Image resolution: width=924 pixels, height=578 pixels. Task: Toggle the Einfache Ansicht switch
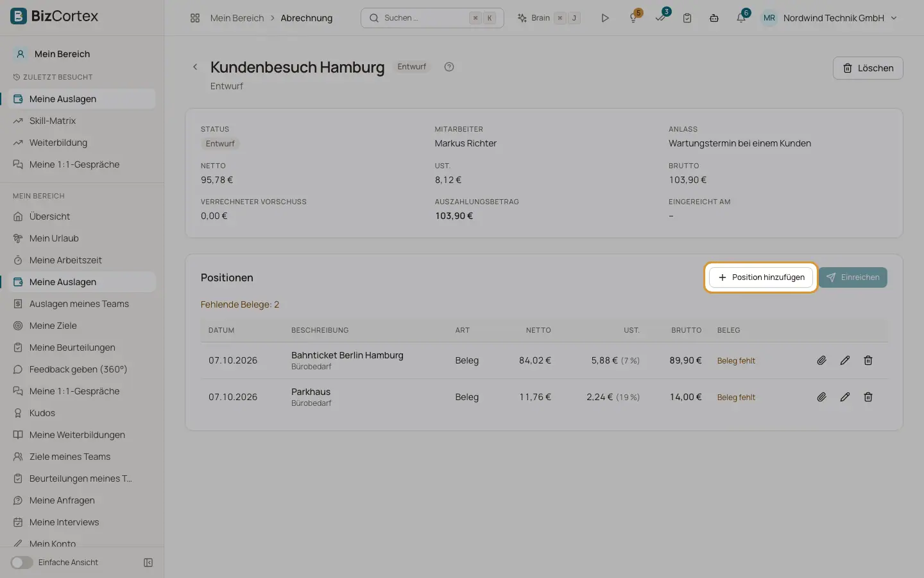point(22,563)
